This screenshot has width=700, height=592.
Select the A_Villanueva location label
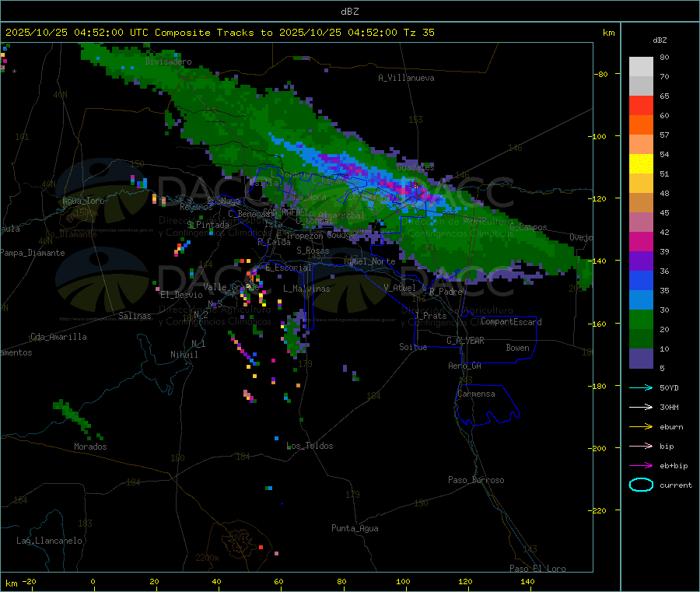tap(406, 78)
